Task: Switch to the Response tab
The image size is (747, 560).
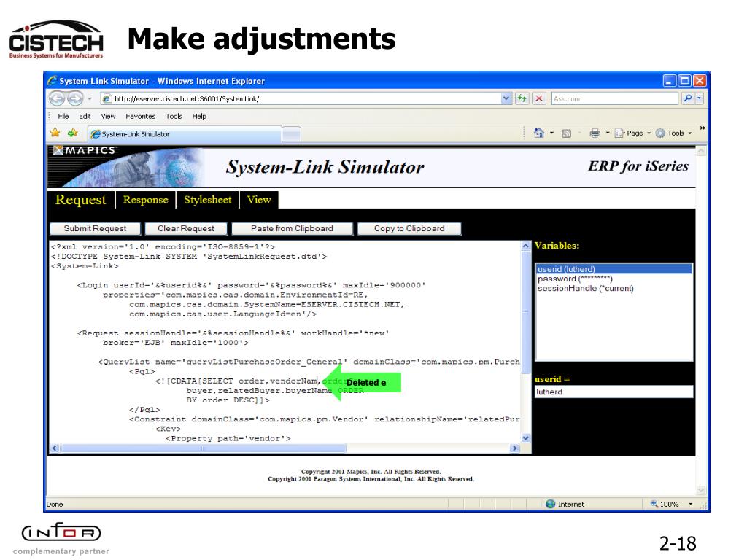Action: 146,200
